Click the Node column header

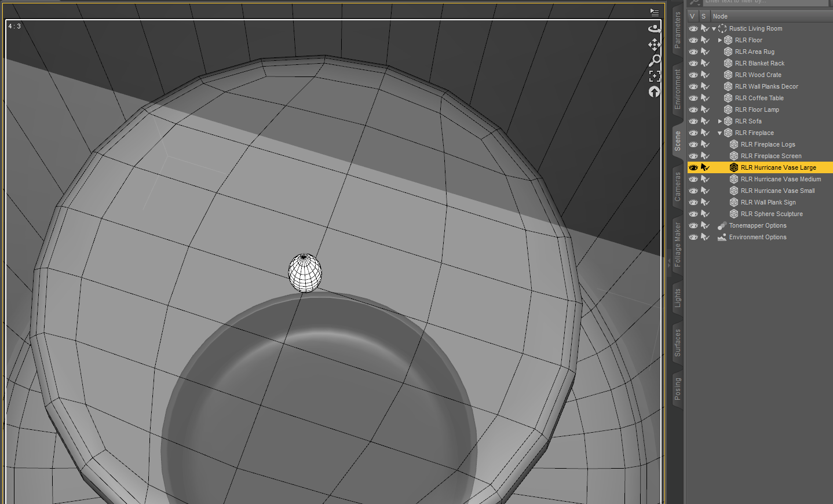[x=772, y=16]
